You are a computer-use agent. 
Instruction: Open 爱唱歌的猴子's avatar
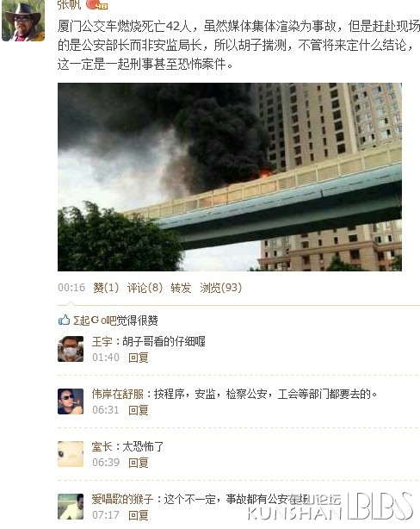pyautogui.click(x=71, y=507)
